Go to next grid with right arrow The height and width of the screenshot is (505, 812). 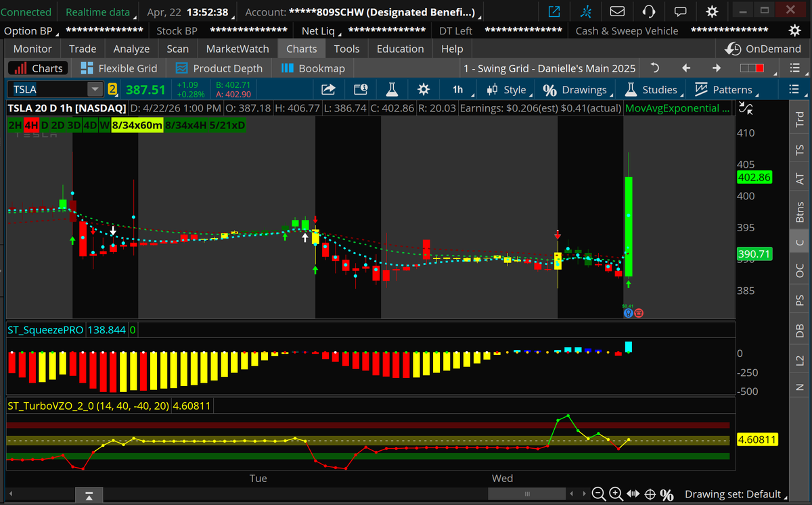[717, 68]
